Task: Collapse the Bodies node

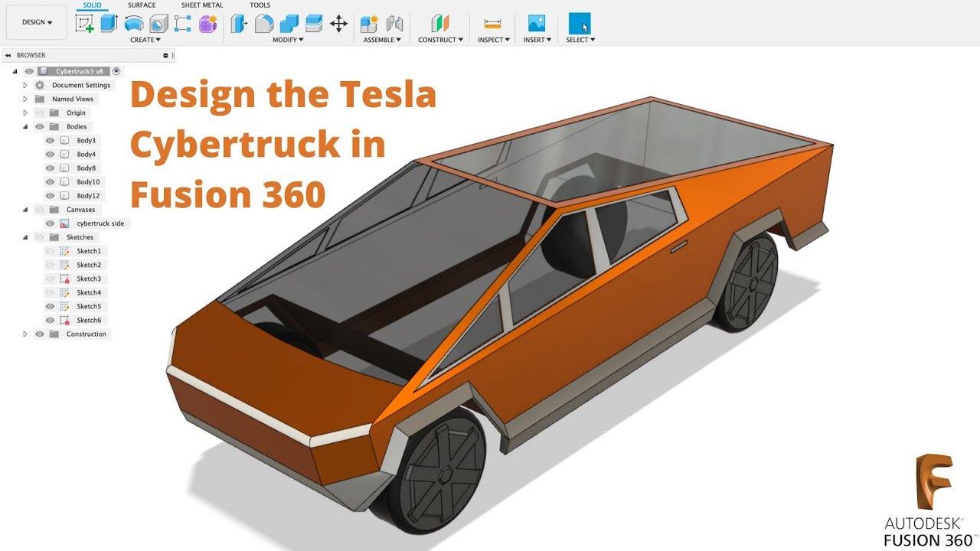Action: (x=25, y=126)
